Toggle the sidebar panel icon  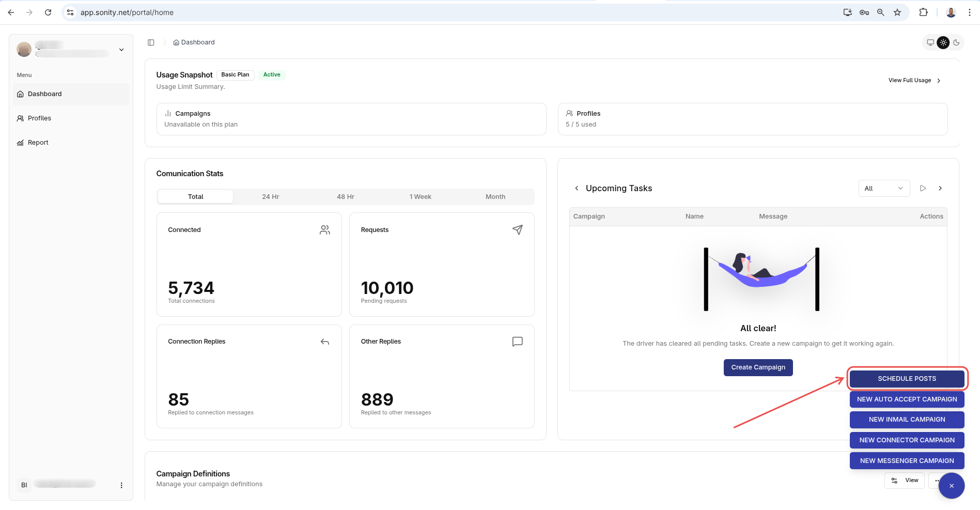point(151,42)
